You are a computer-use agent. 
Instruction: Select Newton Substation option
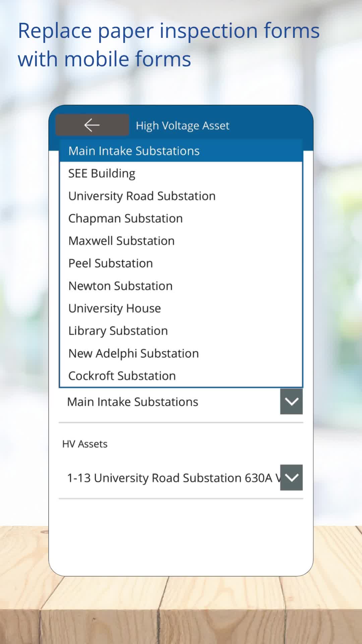[x=120, y=286]
